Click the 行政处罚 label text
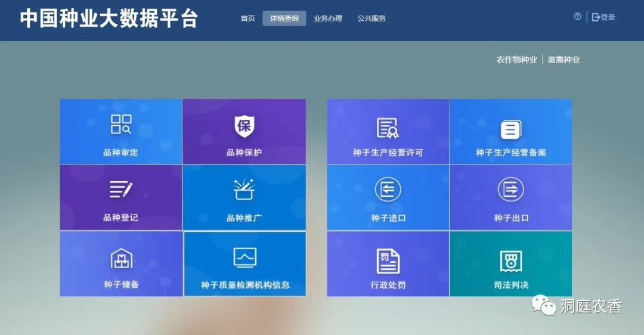The height and width of the screenshot is (335, 644). coord(388,285)
